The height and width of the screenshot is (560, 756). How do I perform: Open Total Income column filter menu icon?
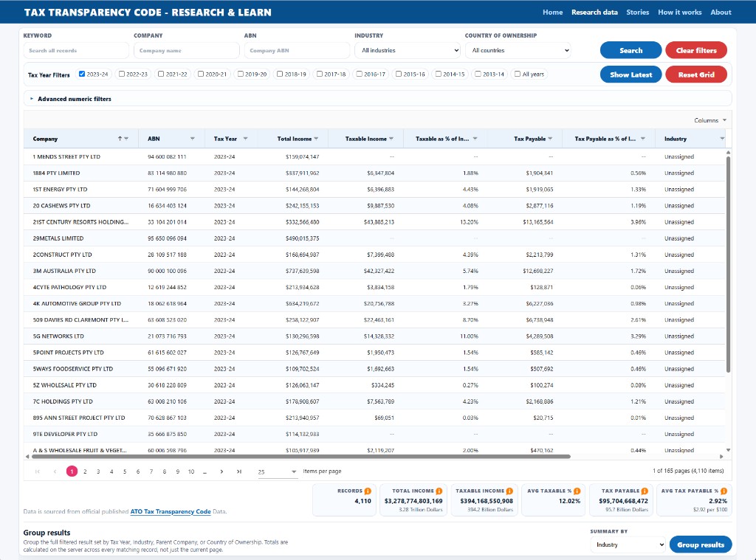click(316, 139)
